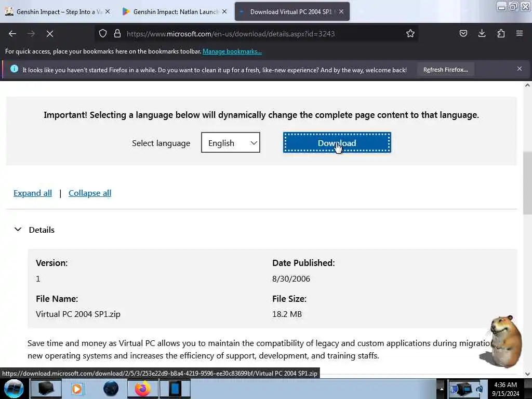Click the file name Virtual PC 2004 SP1.zip

click(78, 314)
